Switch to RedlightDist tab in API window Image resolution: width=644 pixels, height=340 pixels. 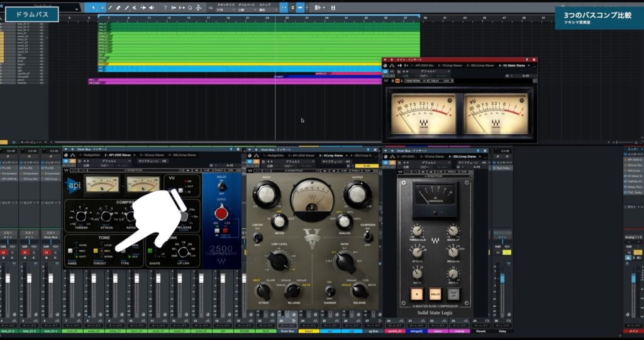coord(89,155)
